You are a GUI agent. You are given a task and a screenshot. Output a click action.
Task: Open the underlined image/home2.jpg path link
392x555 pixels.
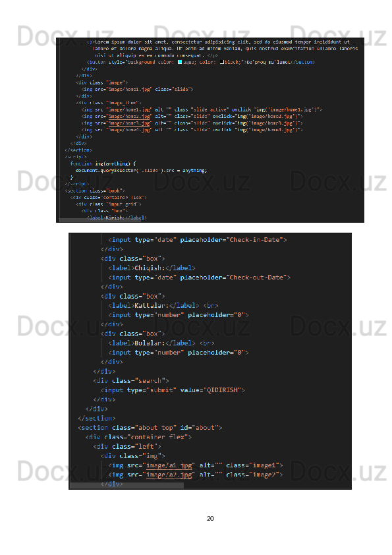tap(130, 116)
